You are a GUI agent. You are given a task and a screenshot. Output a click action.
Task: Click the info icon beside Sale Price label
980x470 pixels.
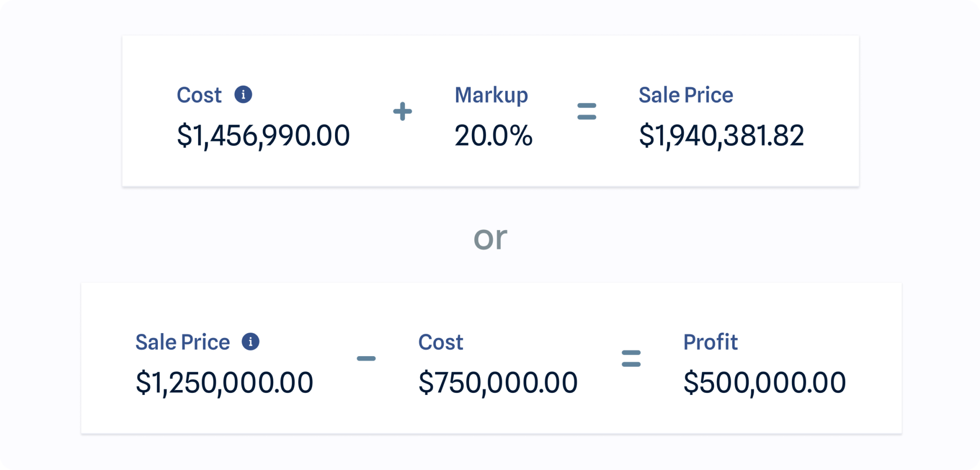tap(250, 342)
